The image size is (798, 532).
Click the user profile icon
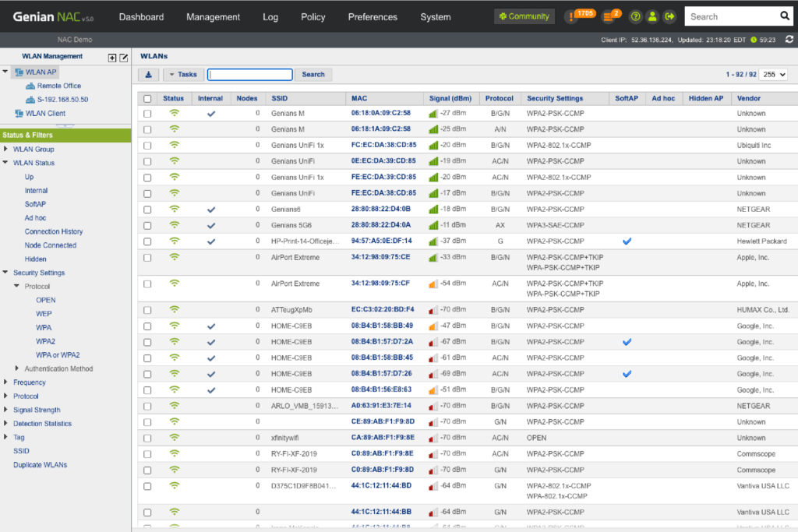pyautogui.click(x=652, y=16)
